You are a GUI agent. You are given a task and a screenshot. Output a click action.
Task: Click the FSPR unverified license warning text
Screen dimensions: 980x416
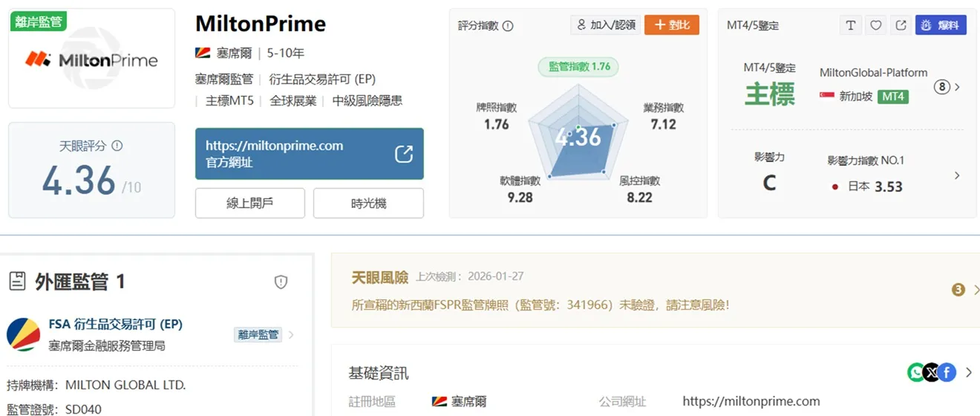click(540, 305)
